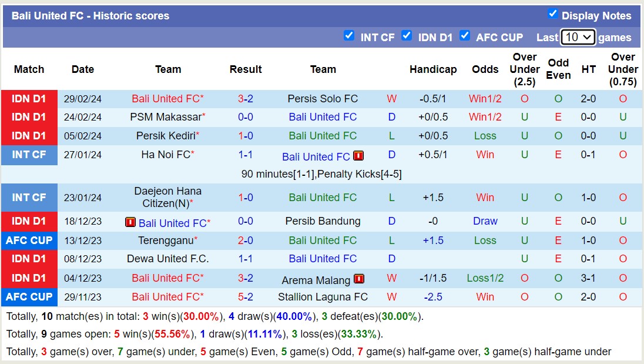Click the 3-2 result against Persis Solo
Screen dimensions: 644x364
coord(246,99)
